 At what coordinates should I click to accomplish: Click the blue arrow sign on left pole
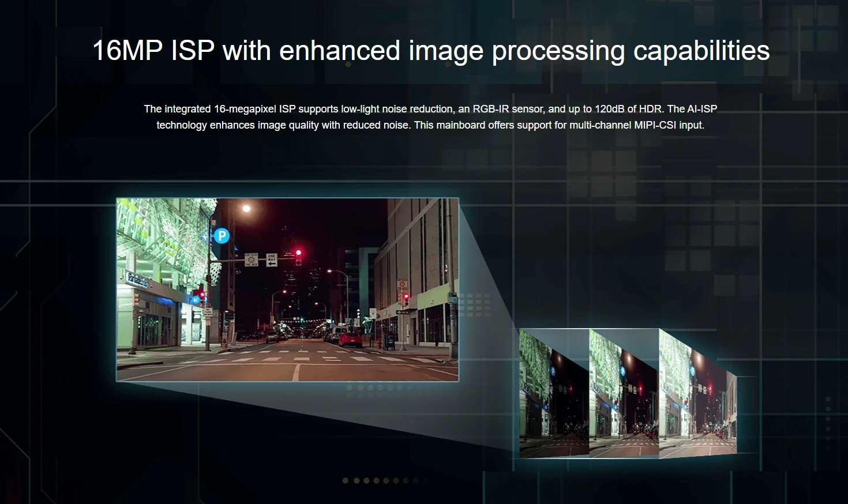coord(196,299)
